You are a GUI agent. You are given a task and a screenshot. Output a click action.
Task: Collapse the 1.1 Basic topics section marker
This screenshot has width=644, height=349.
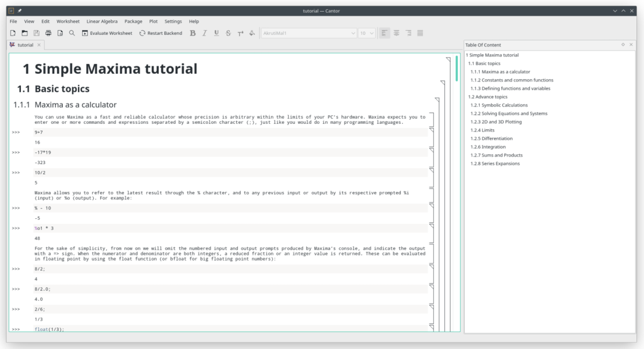click(443, 83)
